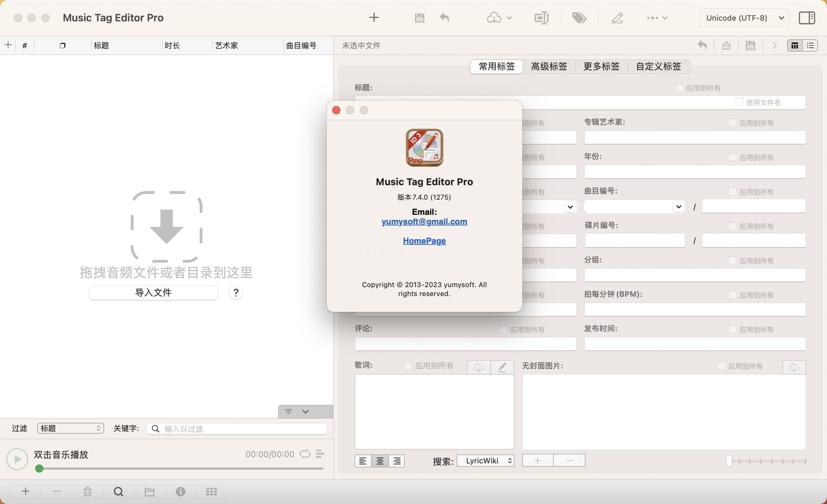Align lyrics left

coord(363,461)
